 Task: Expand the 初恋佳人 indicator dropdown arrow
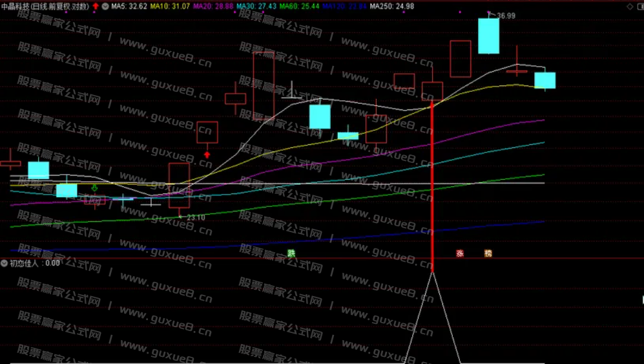5,263
